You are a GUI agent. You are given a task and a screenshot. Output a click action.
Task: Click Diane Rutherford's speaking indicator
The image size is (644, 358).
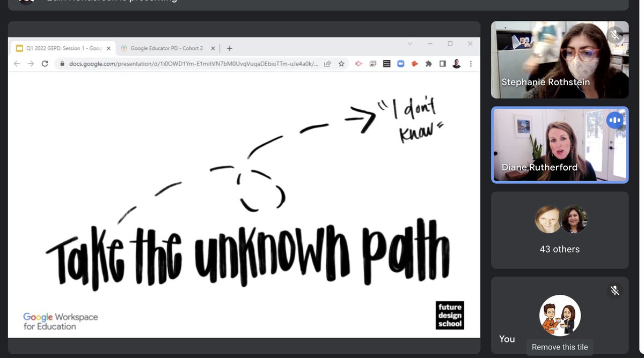pyautogui.click(x=615, y=120)
